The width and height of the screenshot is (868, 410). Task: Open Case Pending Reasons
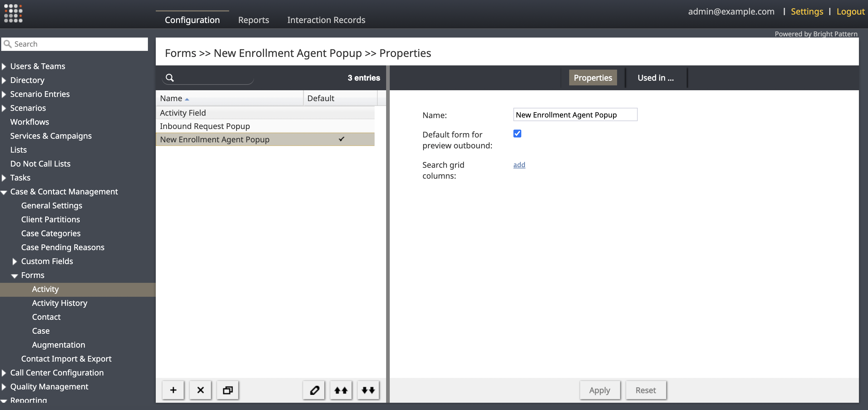click(x=63, y=247)
